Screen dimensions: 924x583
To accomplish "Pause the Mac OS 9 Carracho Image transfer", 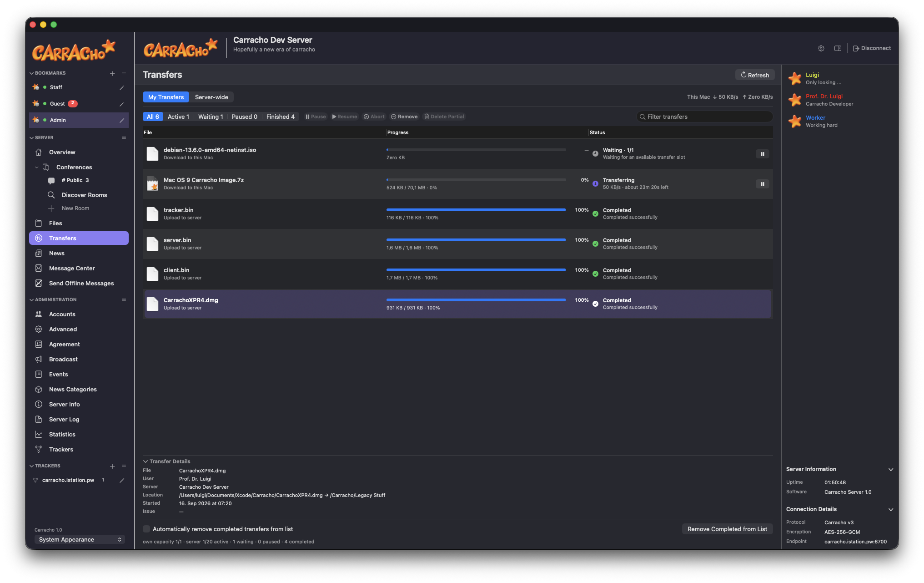I will click(763, 184).
